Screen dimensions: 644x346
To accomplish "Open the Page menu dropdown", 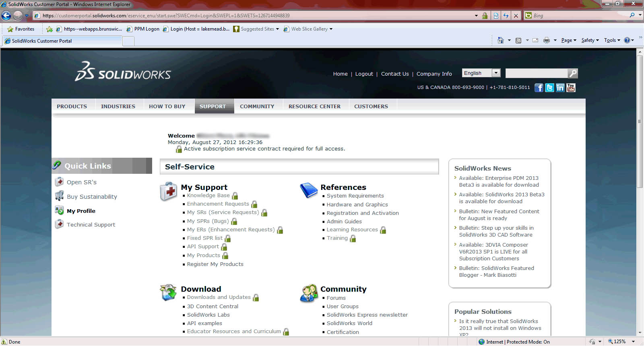I will tap(569, 40).
